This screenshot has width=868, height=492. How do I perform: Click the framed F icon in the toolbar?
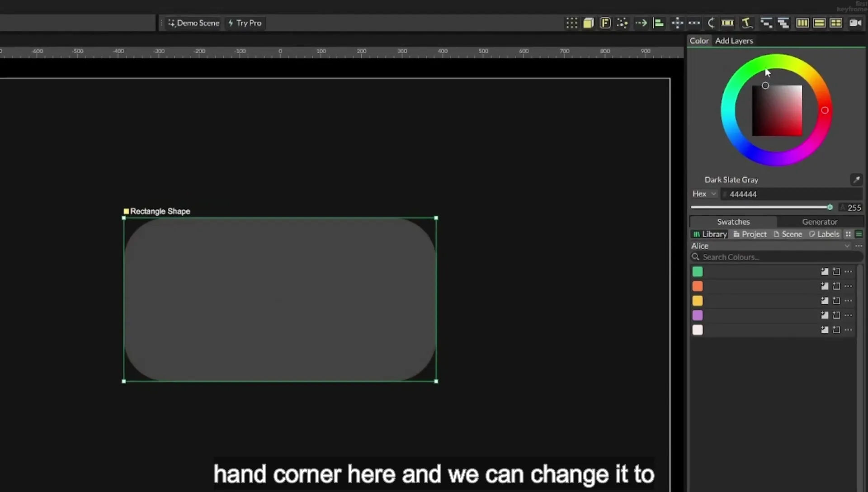(x=605, y=23)
